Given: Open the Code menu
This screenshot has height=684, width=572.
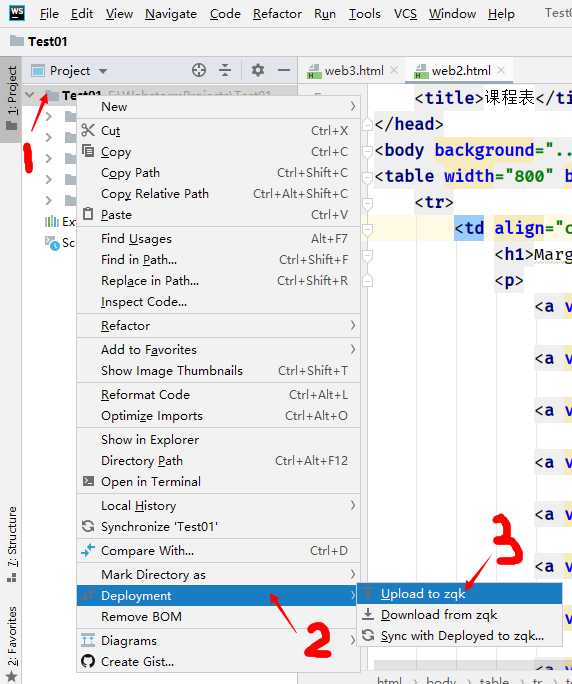Looking at the screenshot, I should 225,14.
